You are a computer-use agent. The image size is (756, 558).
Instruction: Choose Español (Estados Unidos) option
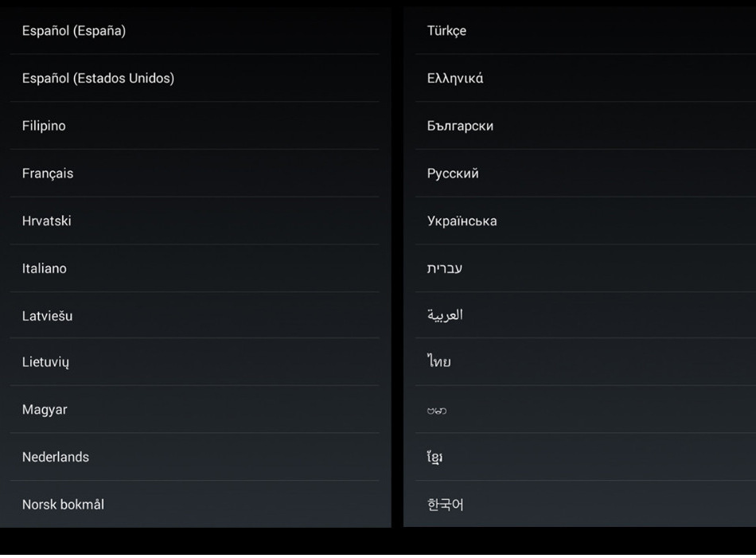point(98,78)
